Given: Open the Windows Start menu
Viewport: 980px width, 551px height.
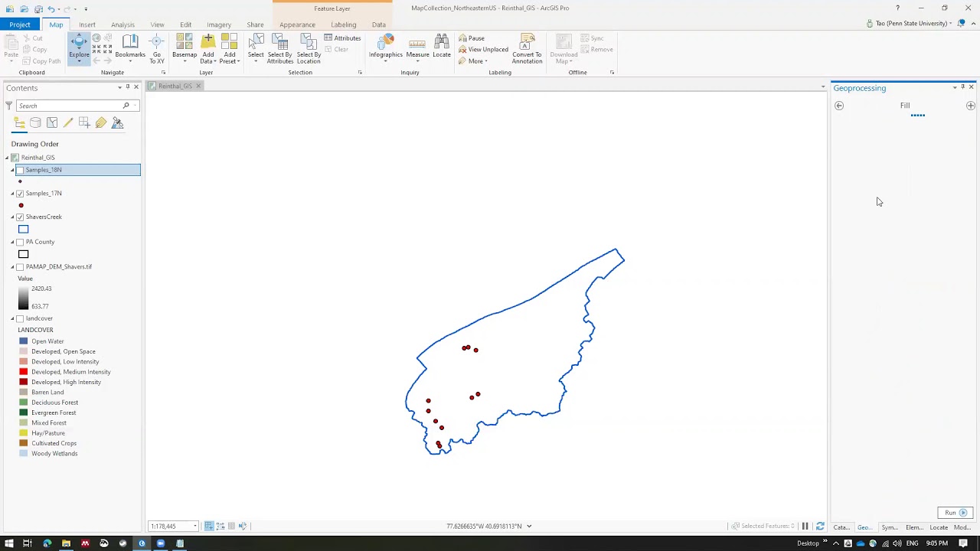Looking at the screenshot, I should click(x=9, y=543).
